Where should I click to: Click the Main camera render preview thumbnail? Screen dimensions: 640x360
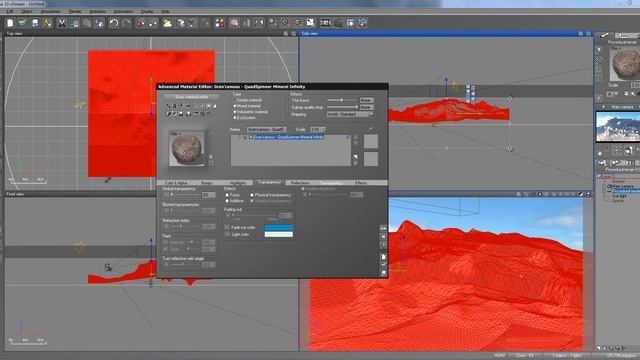coord(618,127)
